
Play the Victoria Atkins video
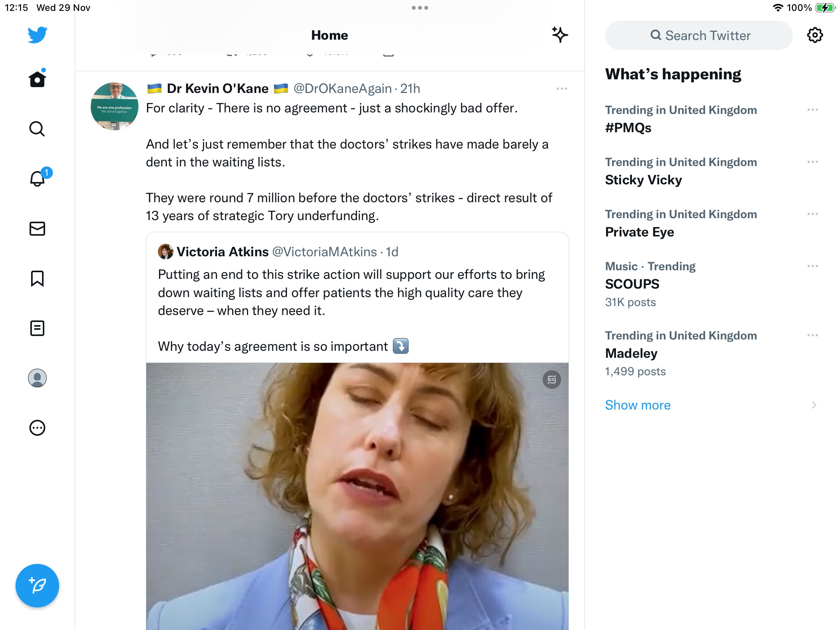click(357, 496)
